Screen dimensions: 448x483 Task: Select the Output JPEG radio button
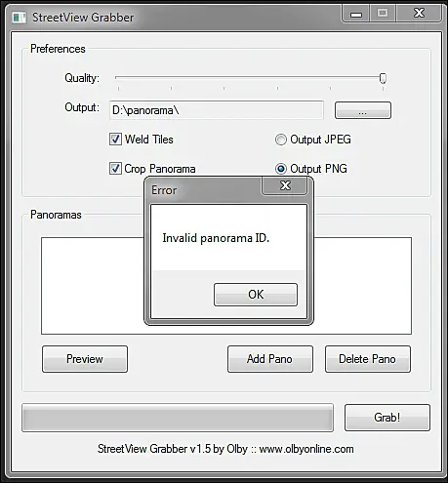(x=281, y=140)
